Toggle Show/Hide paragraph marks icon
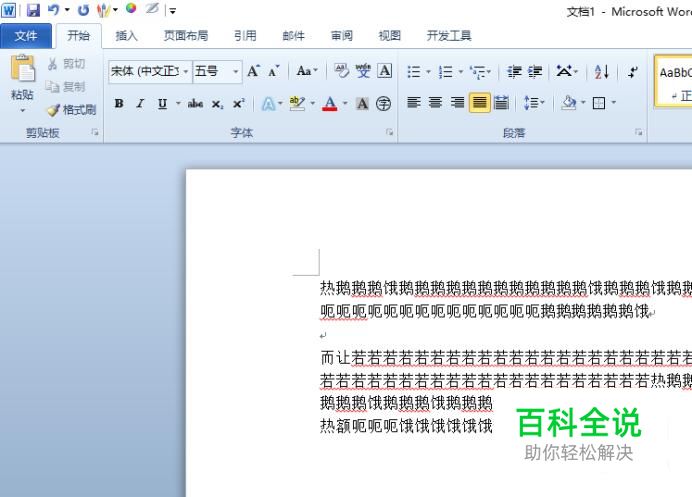The image size is (692, 497). 633,71
